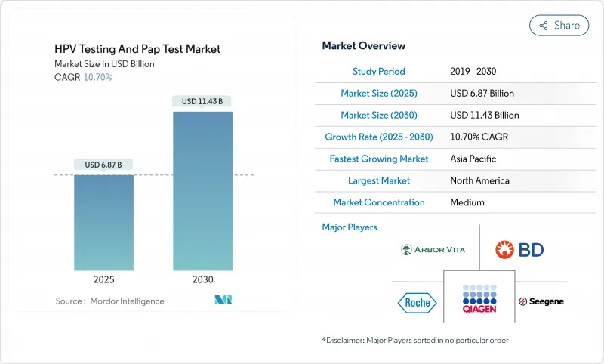This screenshot has width=604, height=364.
Task: Select the 2025 market size bar
Action: point(104,222)
